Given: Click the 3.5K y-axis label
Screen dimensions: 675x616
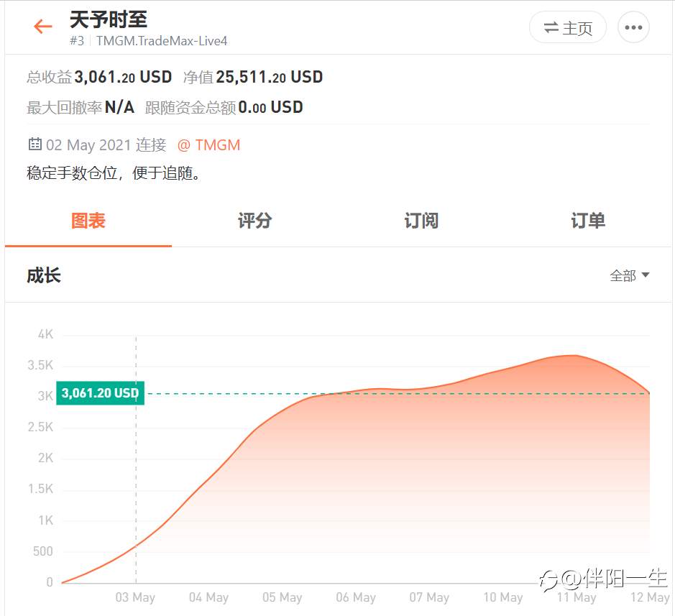Looking at the screenshot, I should pyautogui.click(x=40, y=365).
